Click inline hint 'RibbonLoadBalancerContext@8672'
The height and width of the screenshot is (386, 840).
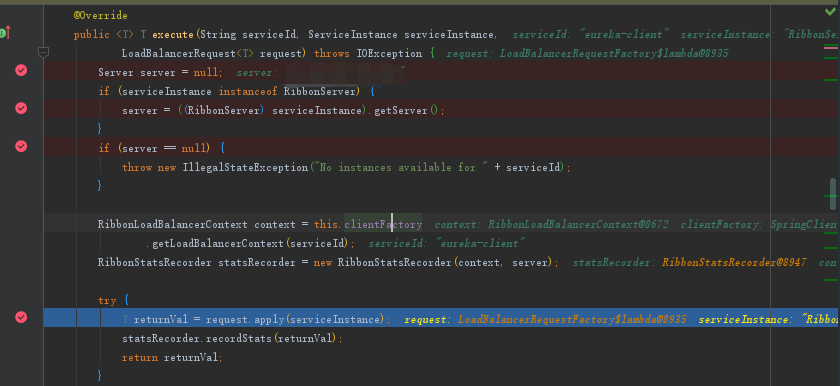point(578,224)
